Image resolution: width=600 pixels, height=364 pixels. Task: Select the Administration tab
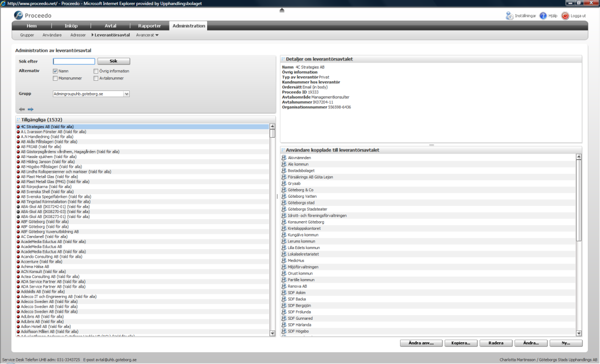[x=189, y=26]
